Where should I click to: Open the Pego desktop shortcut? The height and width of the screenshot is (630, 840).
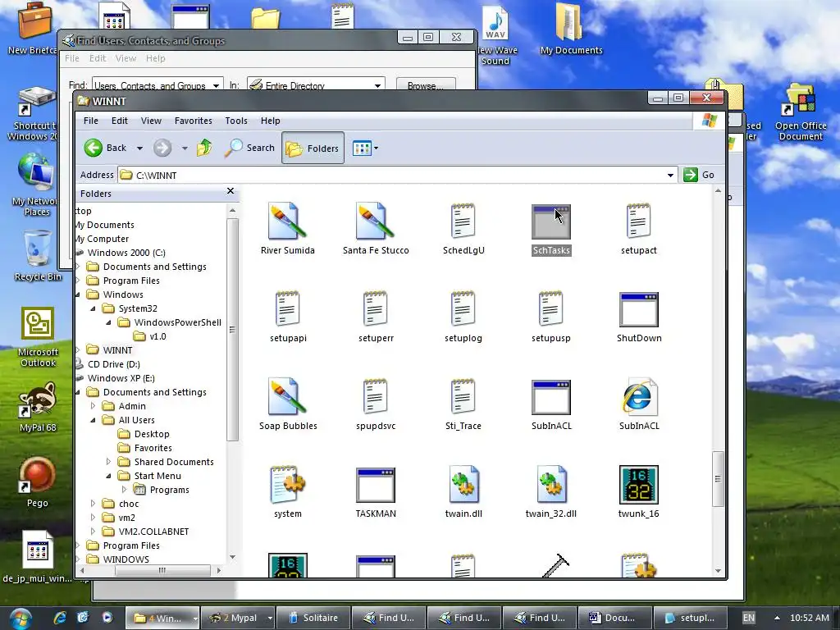(38, 482)
